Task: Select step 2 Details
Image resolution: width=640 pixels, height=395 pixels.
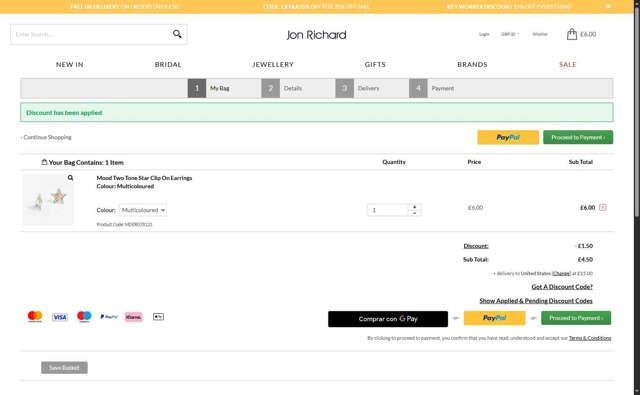Action: 282,88
